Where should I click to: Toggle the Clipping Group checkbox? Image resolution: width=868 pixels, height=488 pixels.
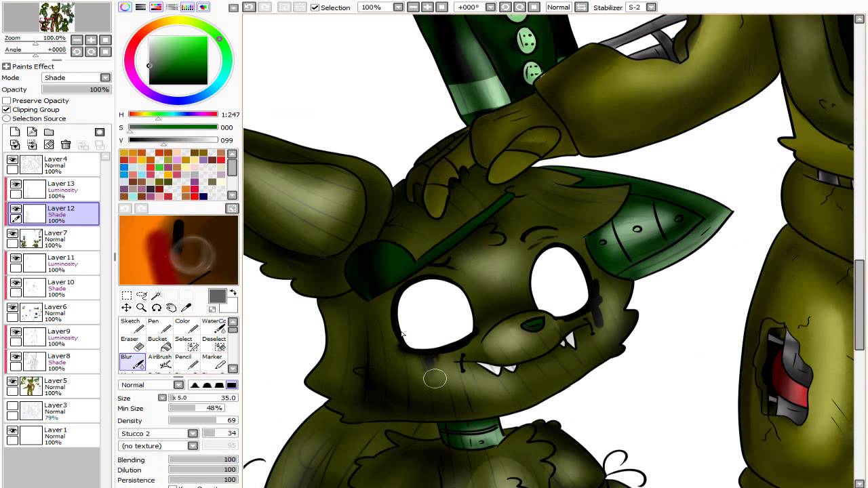point(7,109)
